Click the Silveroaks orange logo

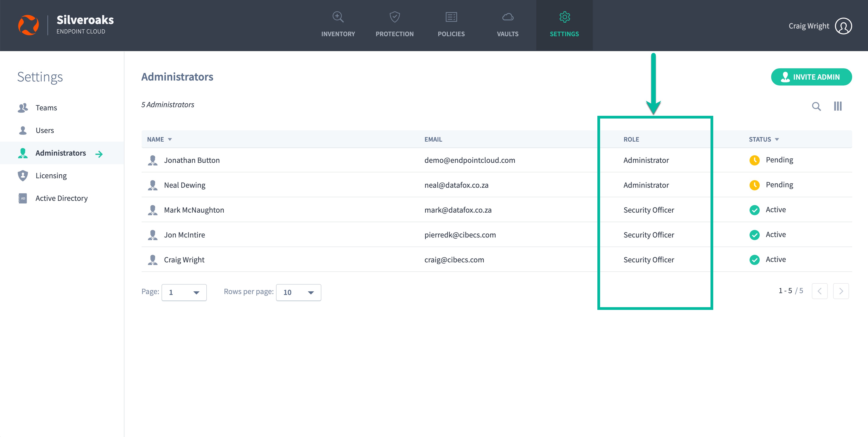point(28,25)
